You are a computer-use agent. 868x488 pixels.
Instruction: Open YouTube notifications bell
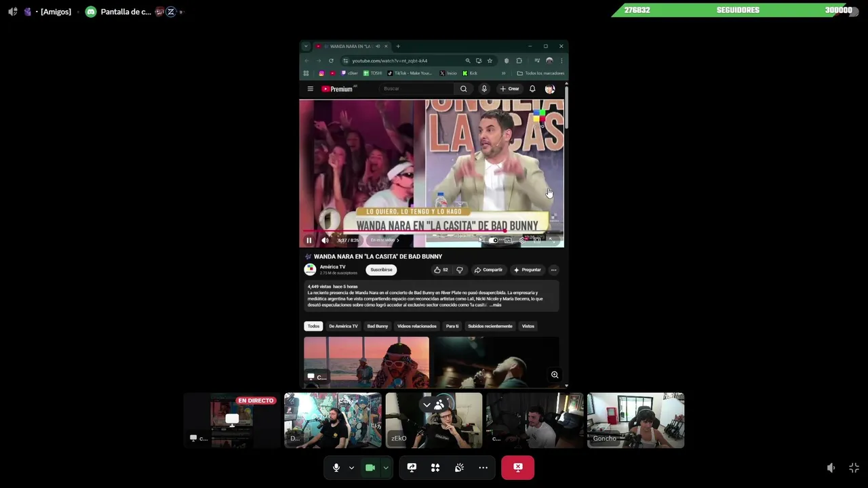click(532, 89)
